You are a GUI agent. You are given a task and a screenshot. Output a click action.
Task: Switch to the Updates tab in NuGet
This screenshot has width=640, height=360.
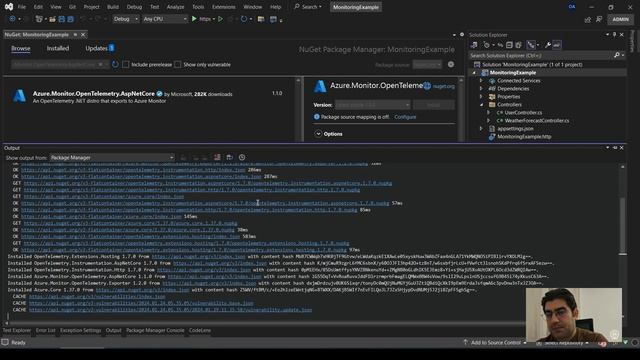coord(96,48)
